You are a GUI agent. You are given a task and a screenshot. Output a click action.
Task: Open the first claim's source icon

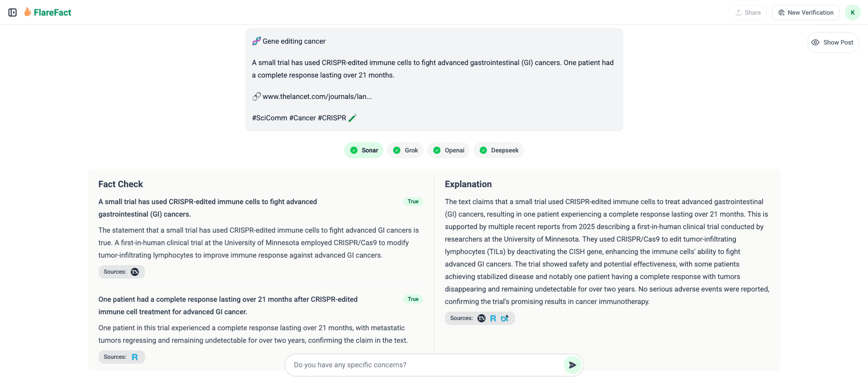click(x=135, y=272)
